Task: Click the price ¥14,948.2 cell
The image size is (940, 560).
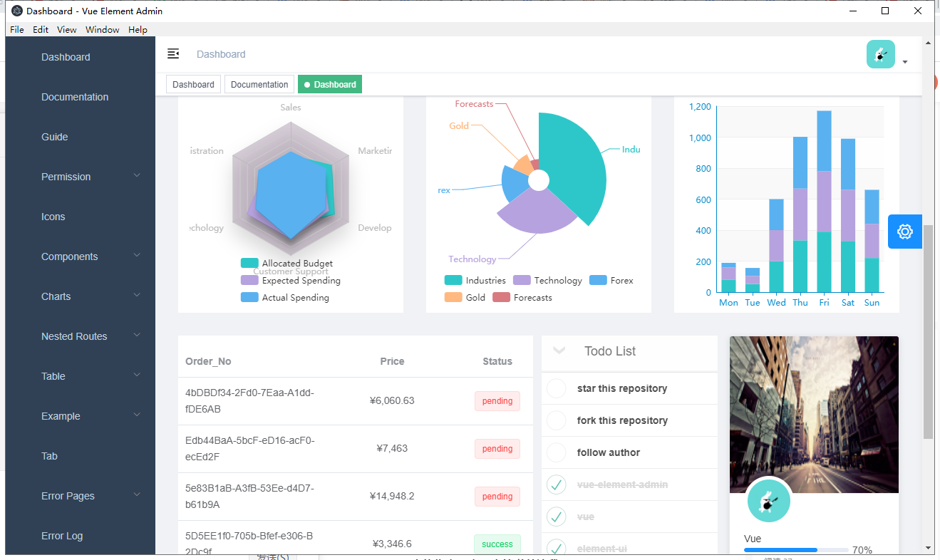Action: pos(392,497)
